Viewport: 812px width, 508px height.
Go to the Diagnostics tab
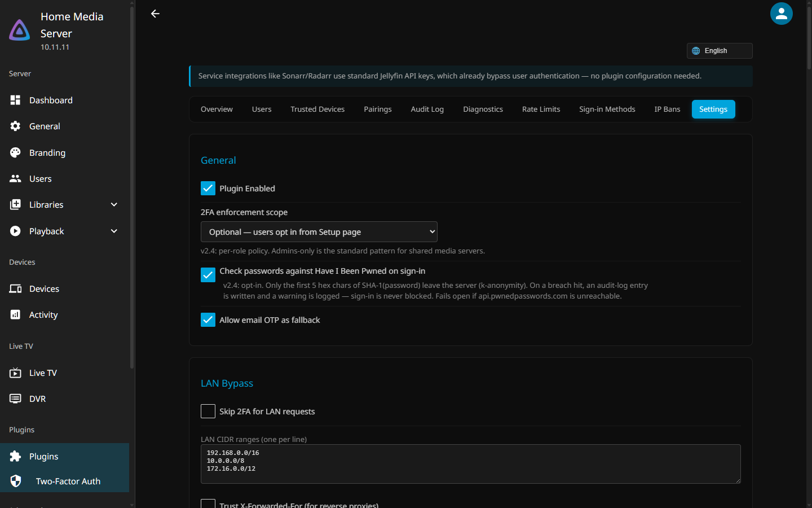[x=483, y=109]
